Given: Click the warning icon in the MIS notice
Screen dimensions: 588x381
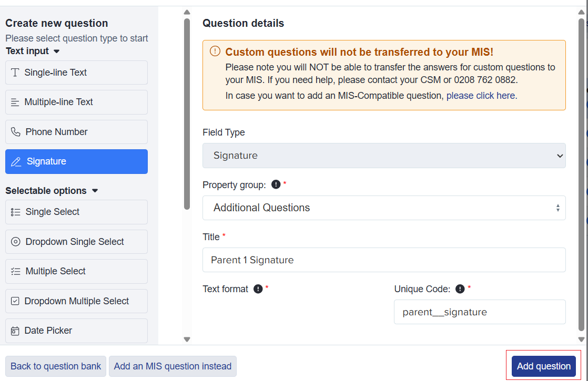Looking at the screenshot, I should click(x=215, y=52).
